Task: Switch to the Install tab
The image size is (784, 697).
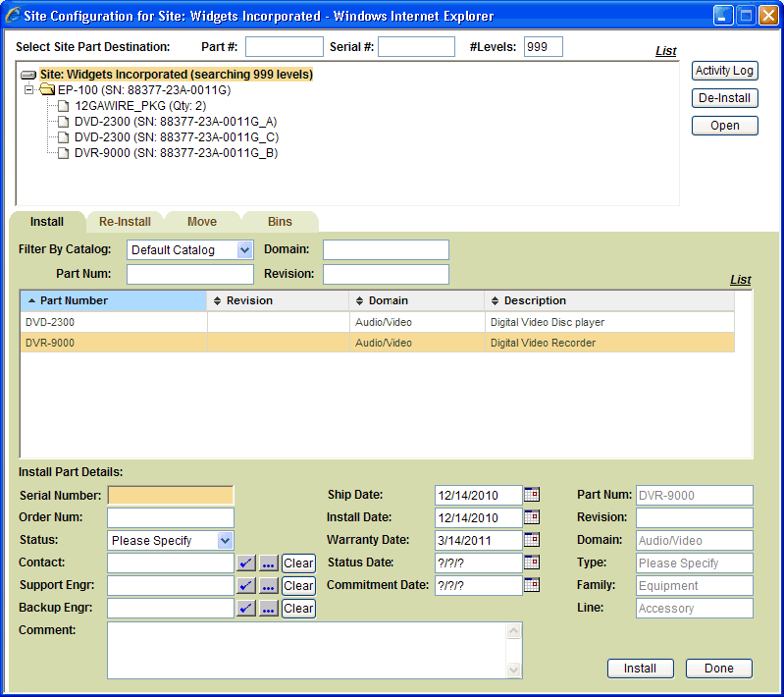Action: click(47, 222)
